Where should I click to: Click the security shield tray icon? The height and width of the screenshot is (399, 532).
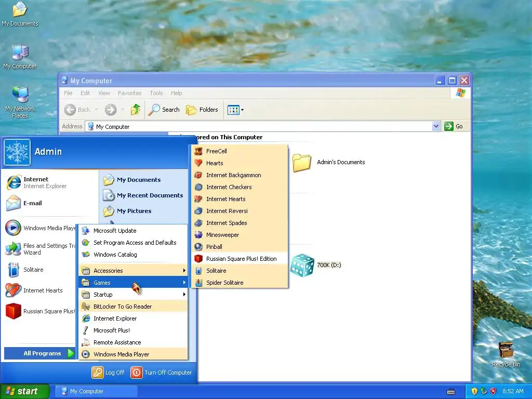click(x=474, y=391)
